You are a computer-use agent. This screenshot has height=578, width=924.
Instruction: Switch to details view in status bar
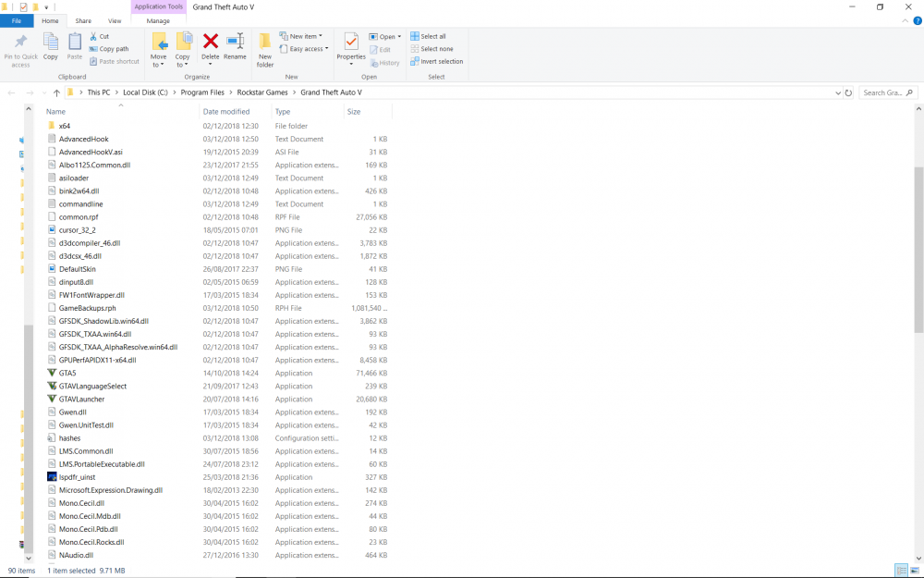click(x=900, y=570)
